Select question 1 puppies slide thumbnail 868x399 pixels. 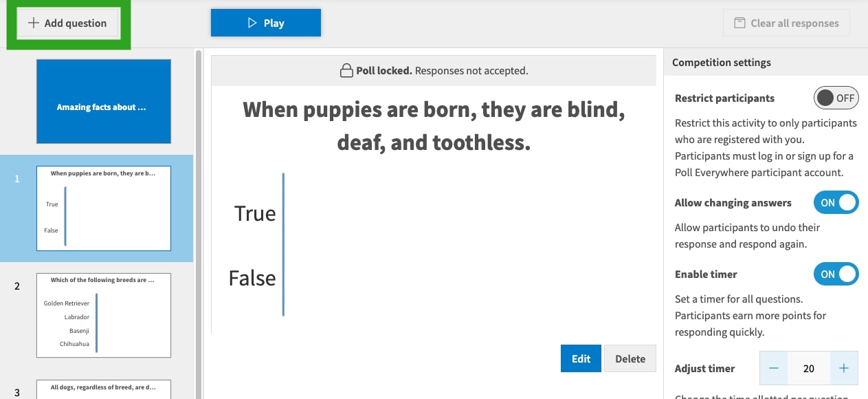coord(103,208)
